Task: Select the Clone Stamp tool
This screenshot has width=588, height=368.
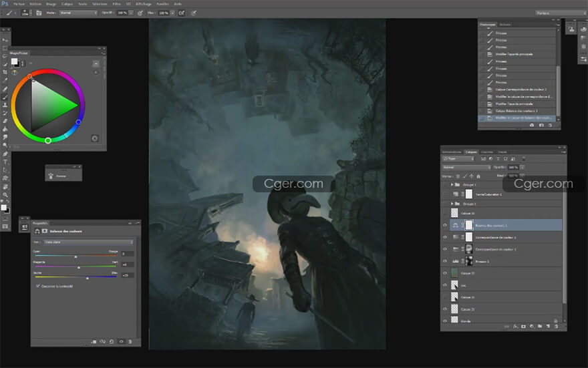Action: tap(5, 105)
